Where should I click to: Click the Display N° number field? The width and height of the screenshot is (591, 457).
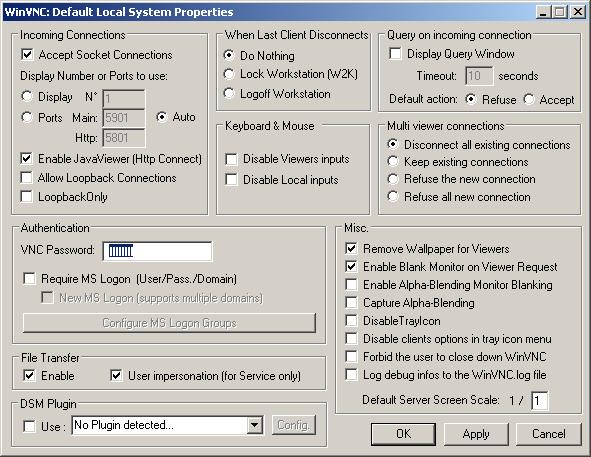pyautogui.click(x=124, y=99)
